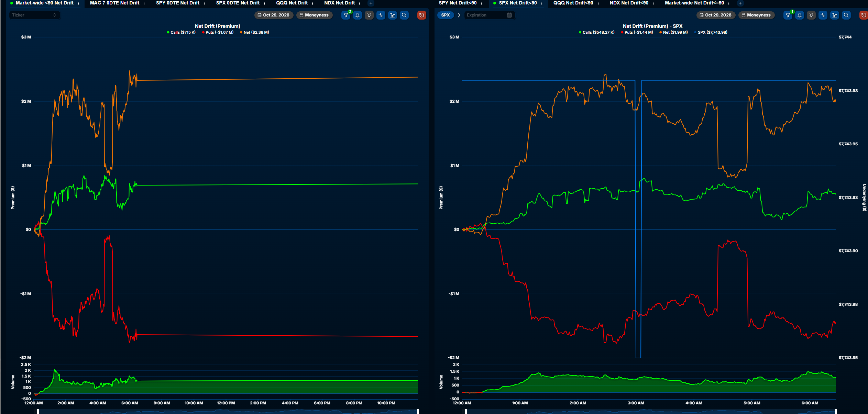Switch to QQQ Net Drift<90 tab

point(573,3)
